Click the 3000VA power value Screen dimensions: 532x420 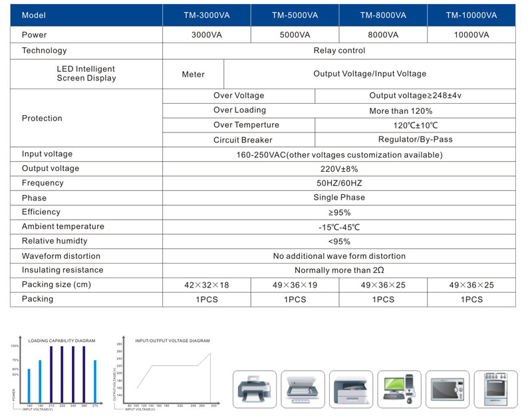tap(207, 35)
